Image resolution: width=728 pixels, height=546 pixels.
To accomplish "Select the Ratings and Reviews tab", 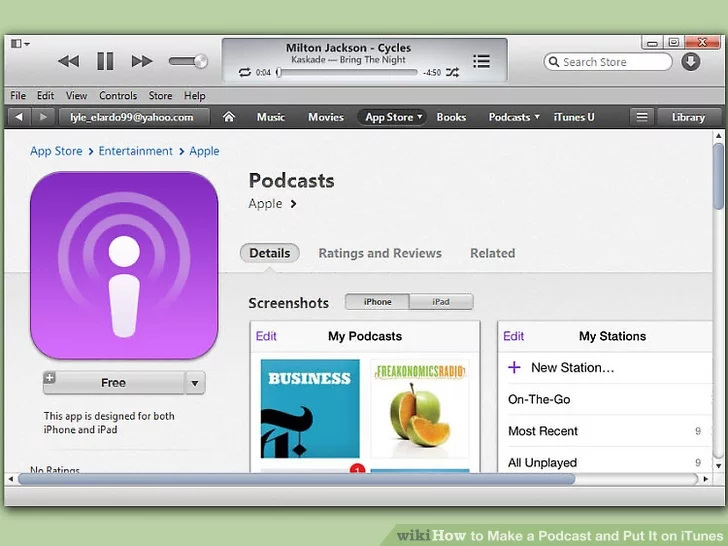I will click(x=380, y=253).
